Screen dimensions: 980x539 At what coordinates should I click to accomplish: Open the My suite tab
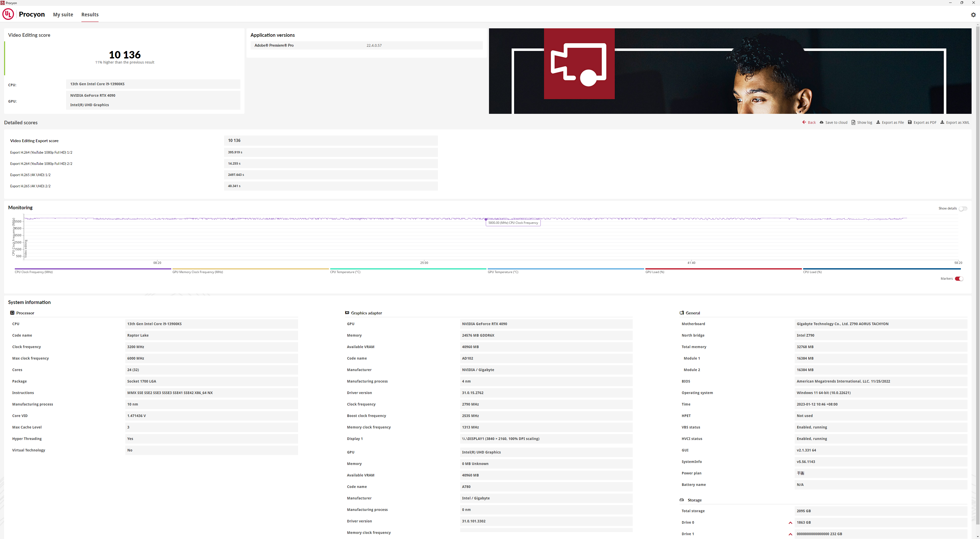pos(63,15)
